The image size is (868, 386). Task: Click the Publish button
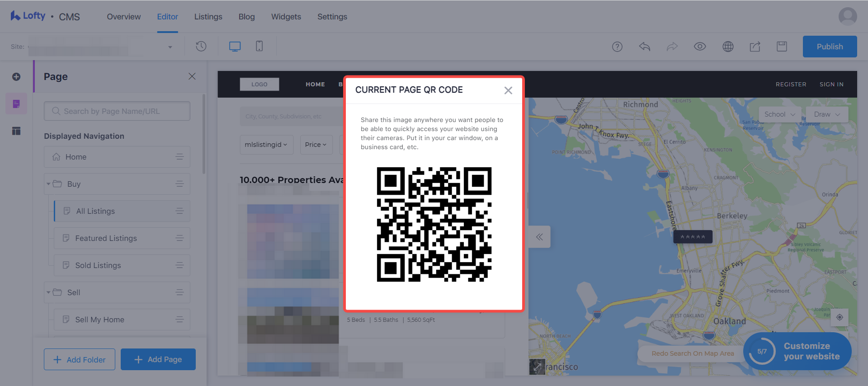click(x=830, y=47)
